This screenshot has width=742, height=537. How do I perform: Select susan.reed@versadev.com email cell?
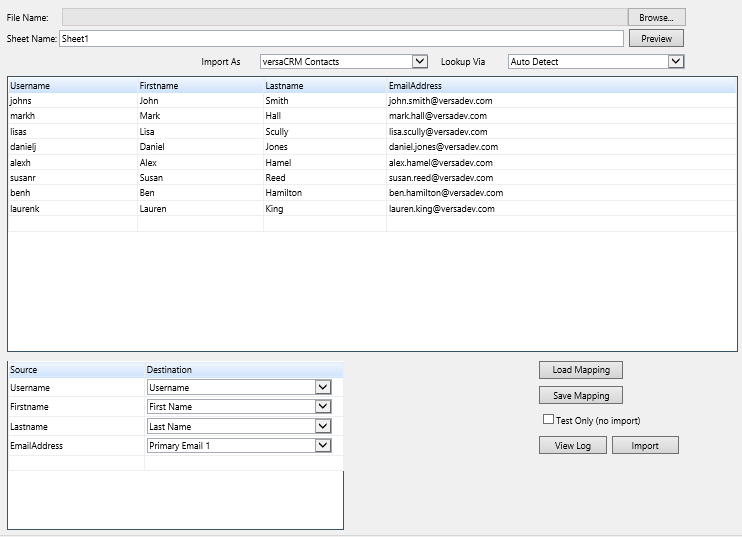coord(562,178)
